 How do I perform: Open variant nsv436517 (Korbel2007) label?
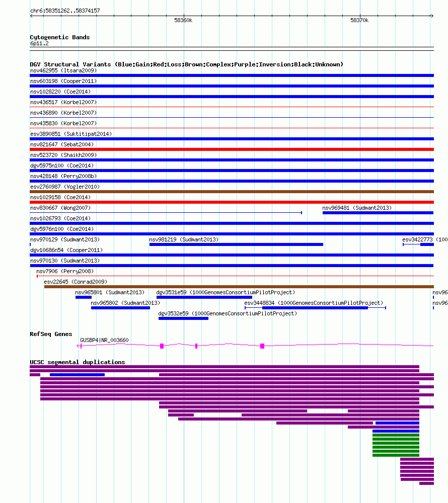(63, 102)
